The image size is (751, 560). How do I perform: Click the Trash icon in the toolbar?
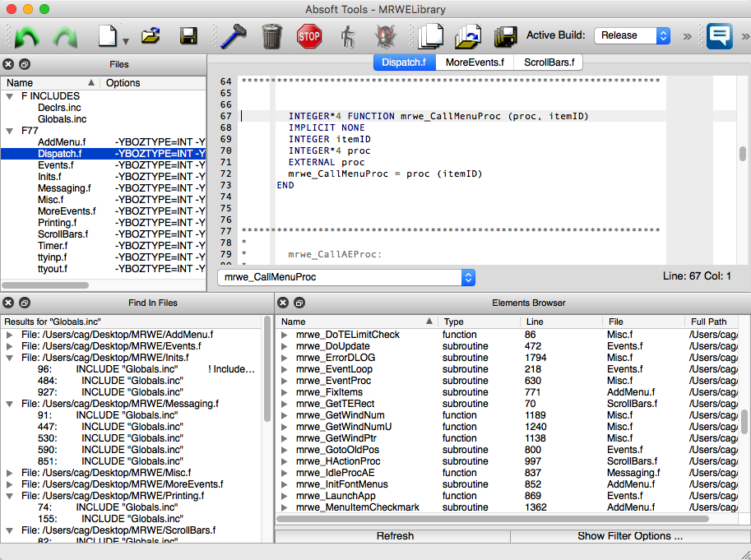[272, 35]
